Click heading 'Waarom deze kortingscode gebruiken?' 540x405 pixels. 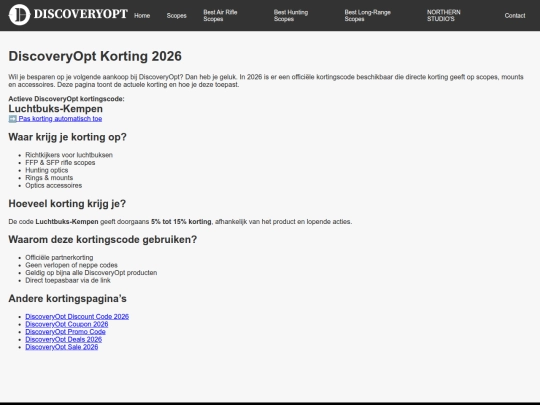103,240
